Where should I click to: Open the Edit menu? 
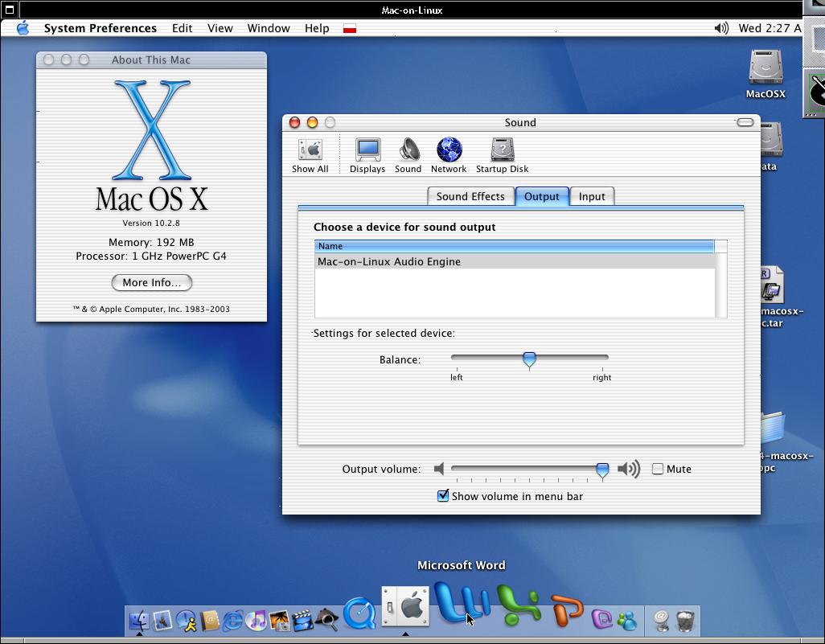[x=182, y=28]
